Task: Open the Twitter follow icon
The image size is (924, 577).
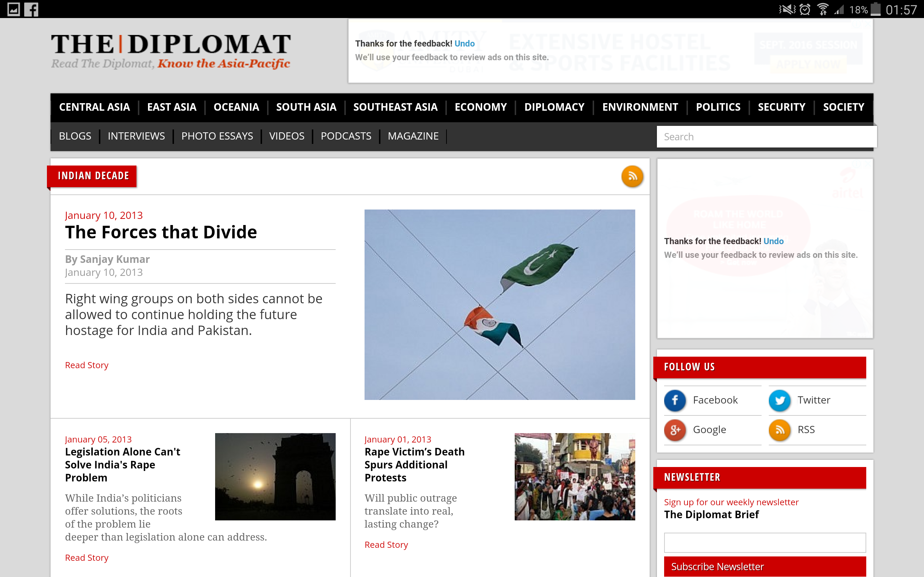Action: pyautogui.click(x=779, y=400)
